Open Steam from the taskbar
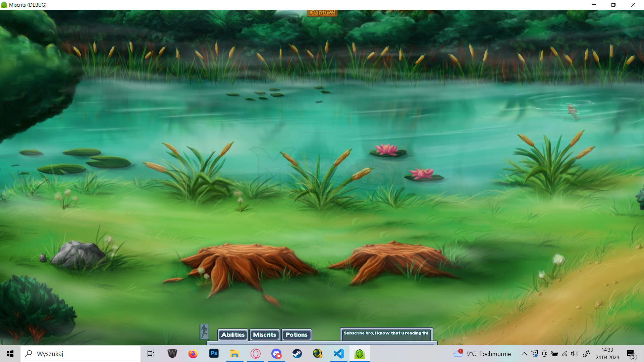The height and width of the screenshot is (362, 644). tap(297, 354)
